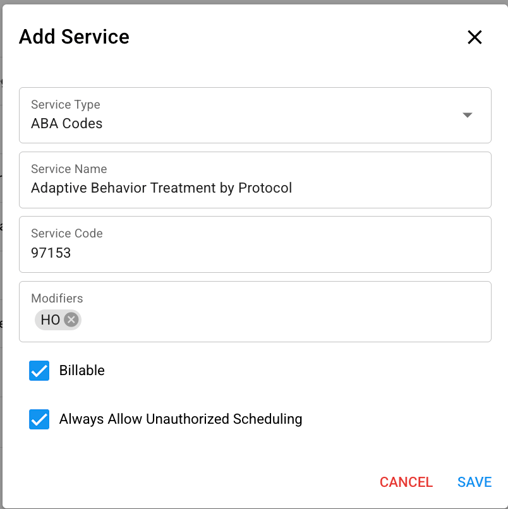Close the Add Service dialog with X
Viewport: 508px width, 509px height.
pos(475,37)
